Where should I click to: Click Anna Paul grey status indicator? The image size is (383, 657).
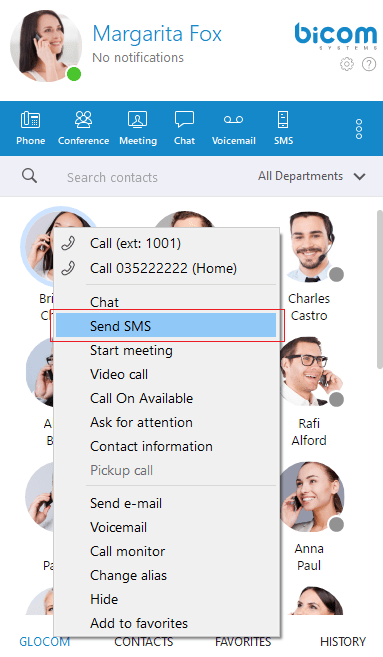(x=336, y=524)
